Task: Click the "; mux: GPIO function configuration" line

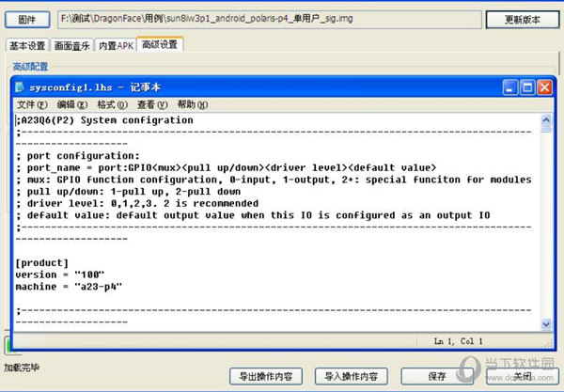Action: 274,180
